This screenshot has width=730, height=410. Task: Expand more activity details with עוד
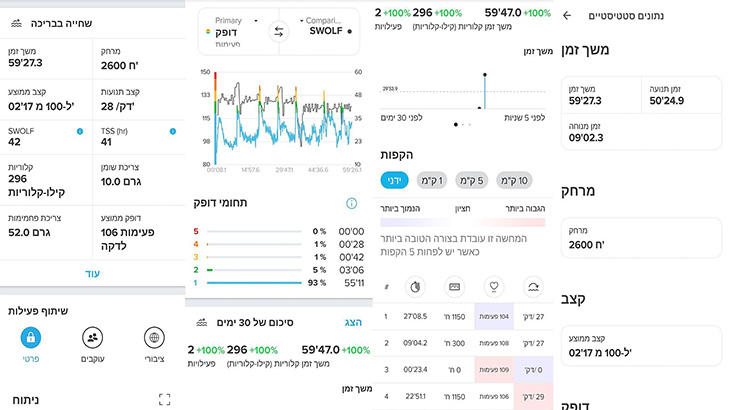[x=92, y=273]
